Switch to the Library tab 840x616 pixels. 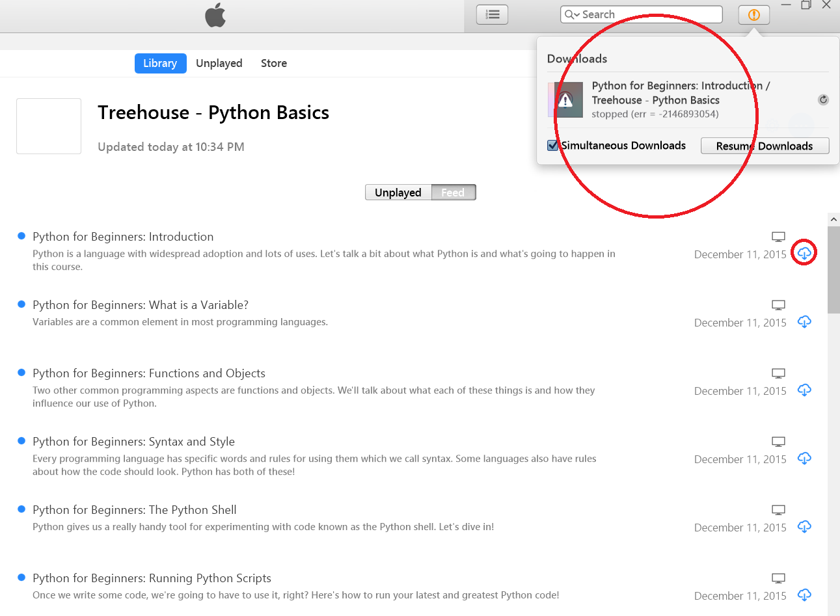(x=160, y=63)
